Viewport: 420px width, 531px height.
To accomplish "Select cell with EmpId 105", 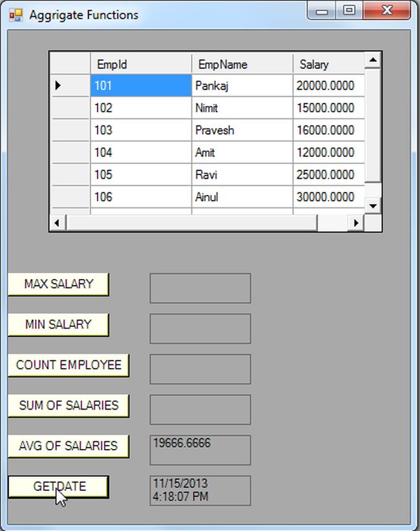I will pyautogui.click(x=141, y=175).
